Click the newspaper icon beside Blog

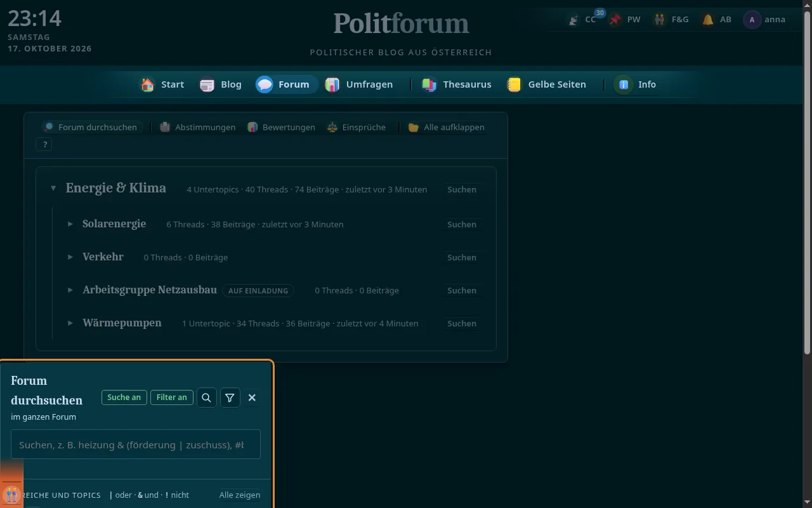pyautogui.click(x=207, y=84)
